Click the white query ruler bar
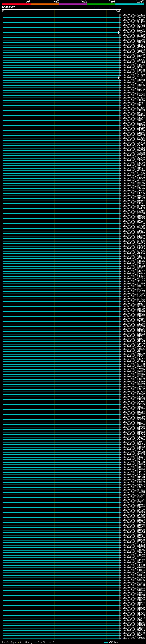Screen dimensions: 146x644 point(61,10)
